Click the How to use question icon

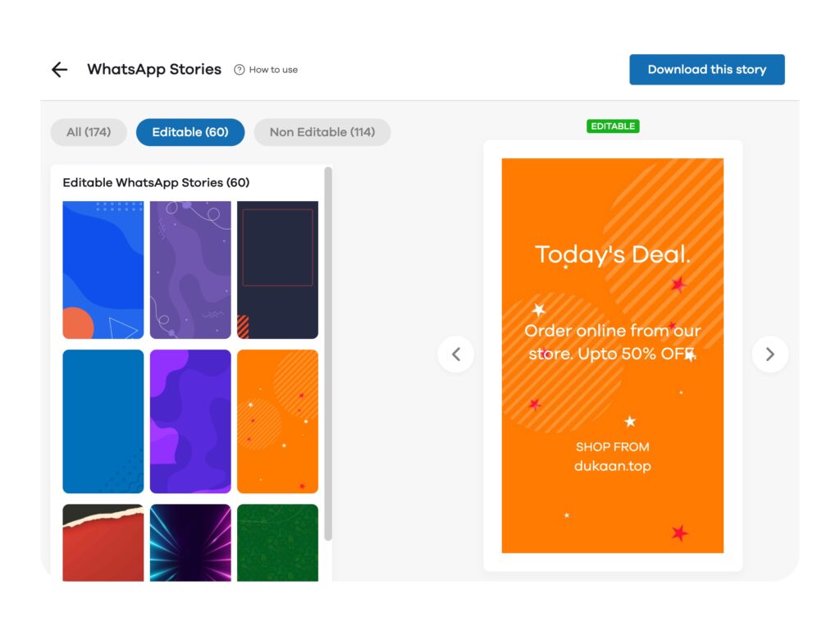[239, 70]
